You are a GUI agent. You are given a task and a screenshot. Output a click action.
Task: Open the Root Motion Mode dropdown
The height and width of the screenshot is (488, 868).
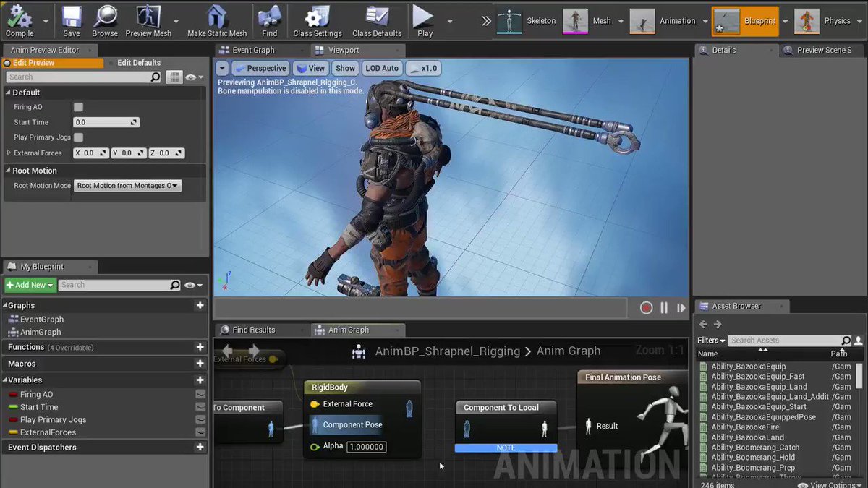coord(127,185)
